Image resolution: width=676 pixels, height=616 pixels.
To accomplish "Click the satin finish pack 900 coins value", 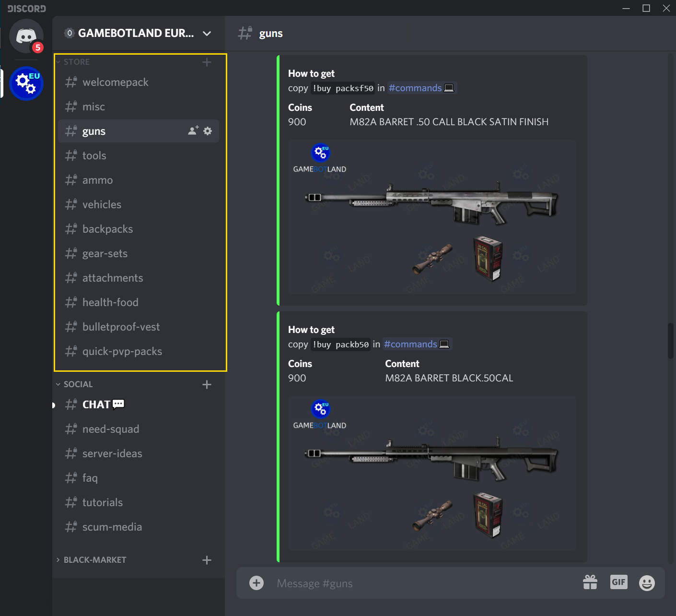I will click(297, 122).
